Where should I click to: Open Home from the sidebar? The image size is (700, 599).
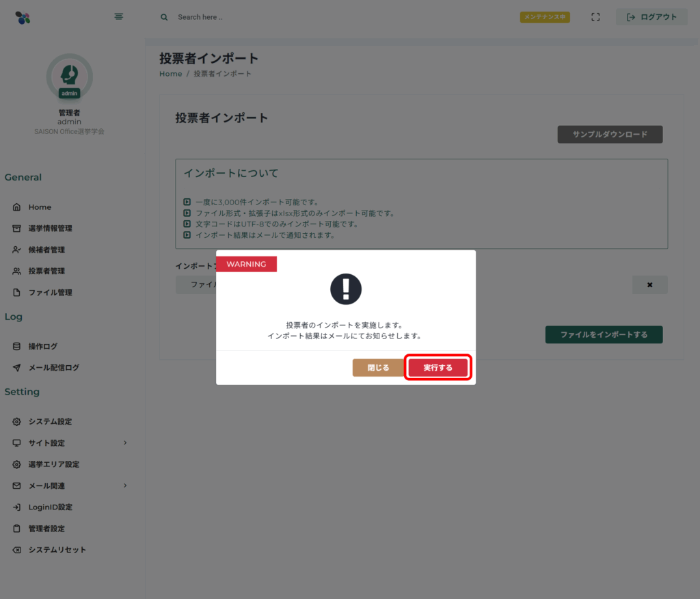[40, 207]
